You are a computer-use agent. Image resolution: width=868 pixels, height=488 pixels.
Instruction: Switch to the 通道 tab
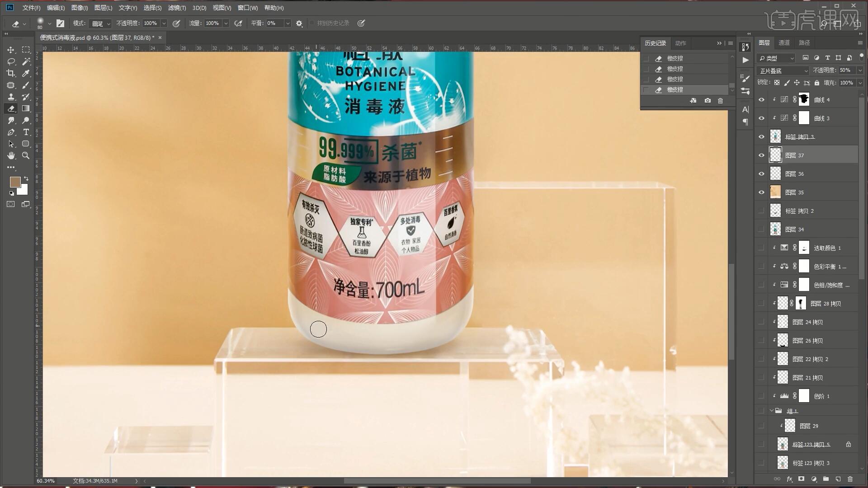(784, 42)
